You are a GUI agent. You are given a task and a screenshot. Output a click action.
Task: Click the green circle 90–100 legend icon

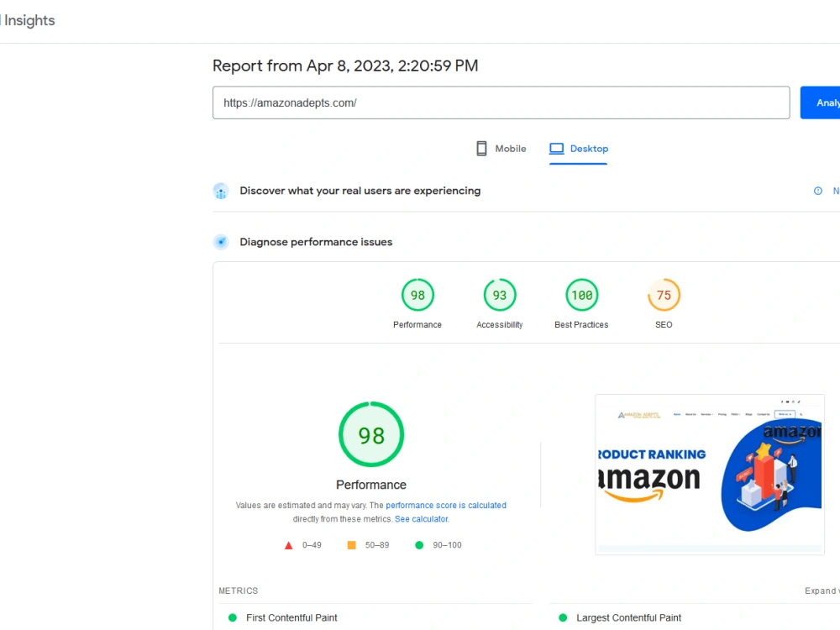(419, 545)
